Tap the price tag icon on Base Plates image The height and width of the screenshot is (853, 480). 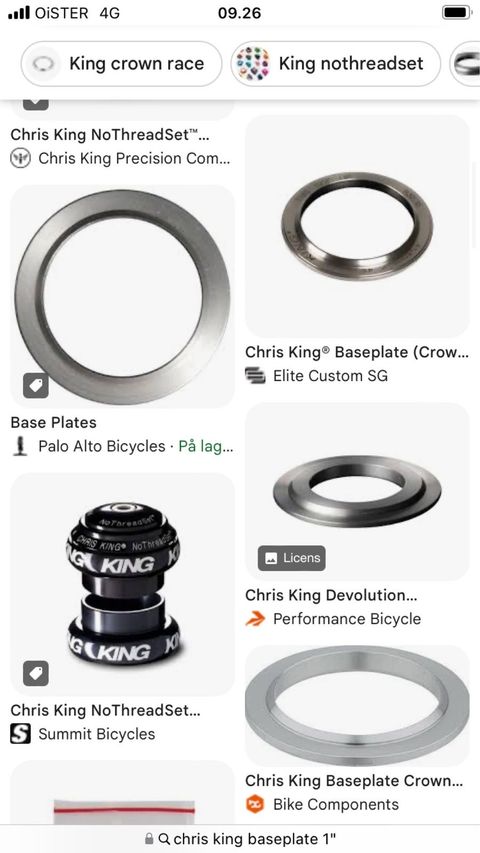click(x=36, y=386)
